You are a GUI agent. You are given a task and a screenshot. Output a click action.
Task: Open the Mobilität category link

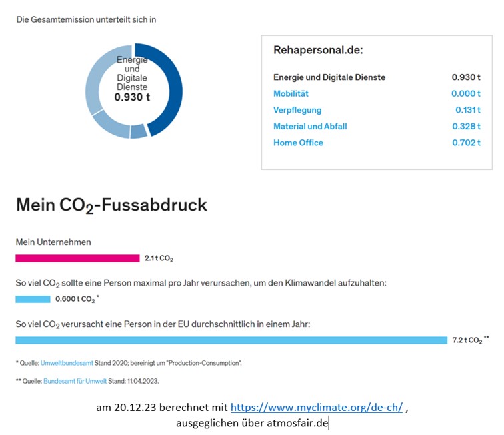tap(291, 94)
